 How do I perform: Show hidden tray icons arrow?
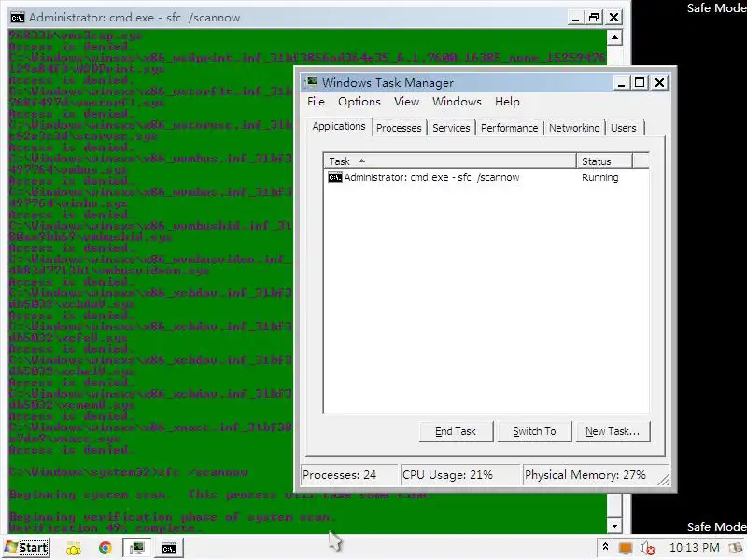click(x=605, y=547)
